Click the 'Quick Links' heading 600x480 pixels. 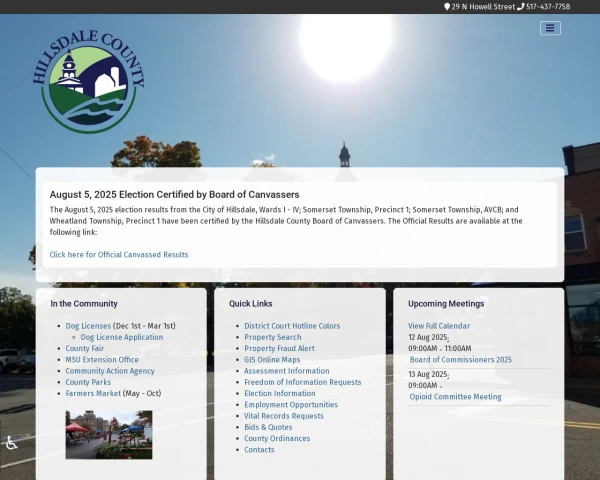click(x=251, y=304)
